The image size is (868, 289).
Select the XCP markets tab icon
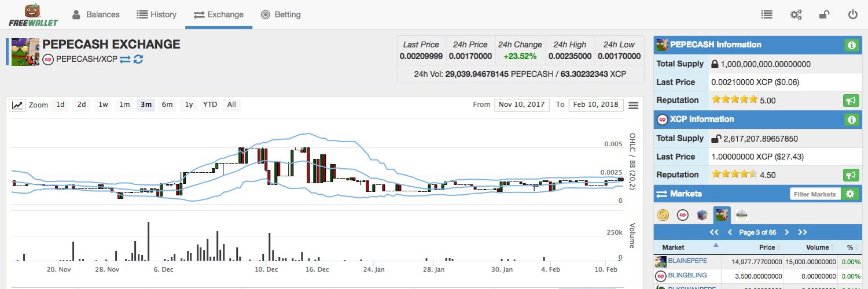pos(683,216)
